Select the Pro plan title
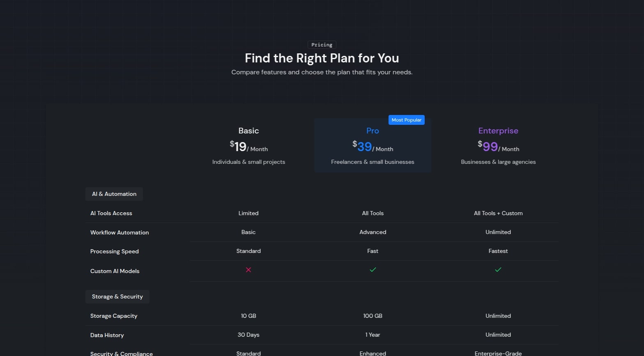The image size is (644, 356). [x=373, y=131]
